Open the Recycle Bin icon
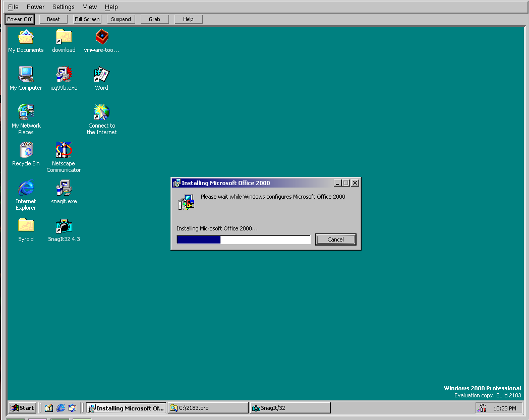Image resolution: width=529 pixels, height=420 pixels. pos(26,150)
